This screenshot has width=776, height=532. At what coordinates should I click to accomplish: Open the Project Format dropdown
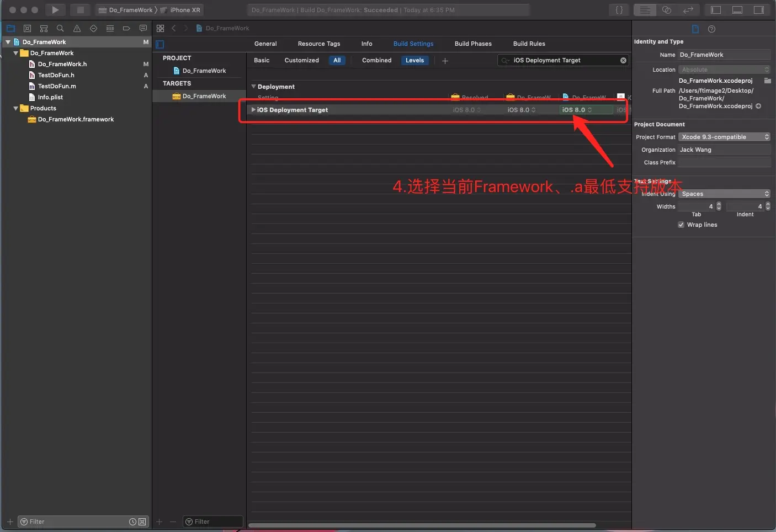click(x=724, y=137)
